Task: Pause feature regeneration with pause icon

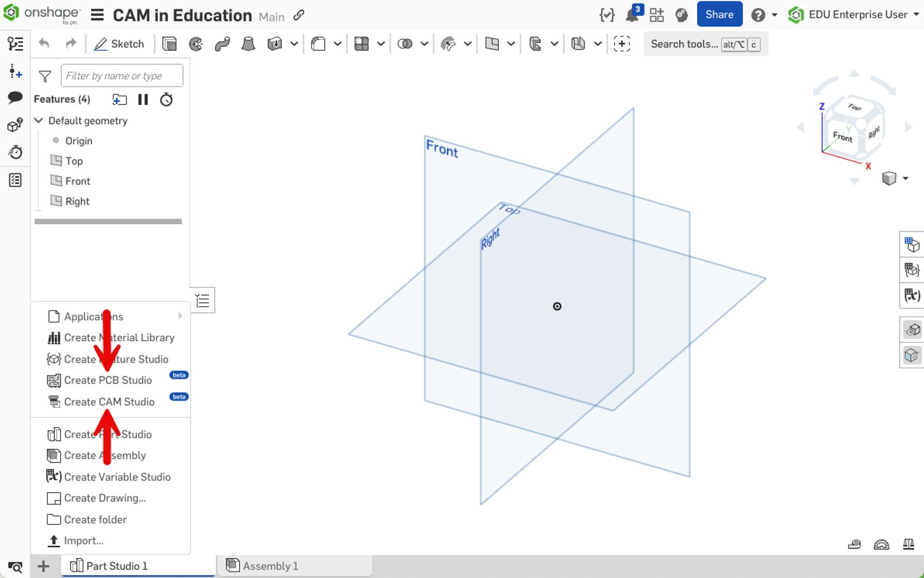Action: (143, 99)
